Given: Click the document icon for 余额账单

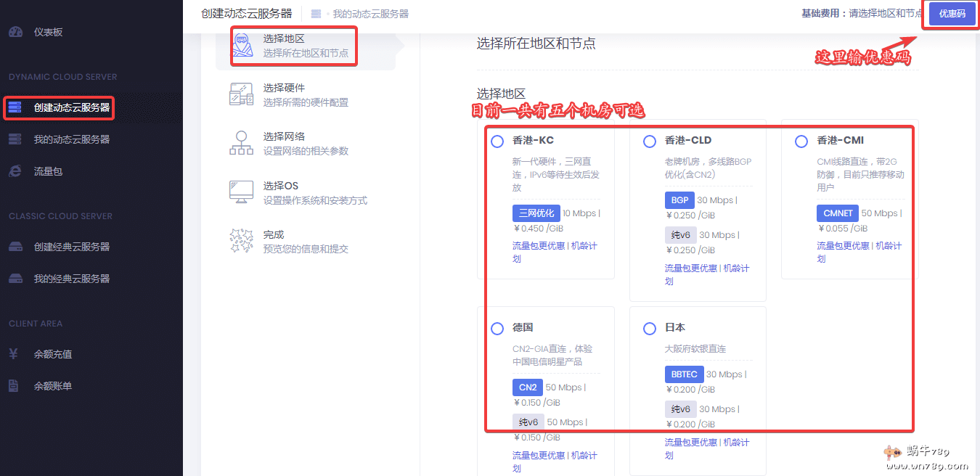Looking at the screenshot, I should coord(14,386).
